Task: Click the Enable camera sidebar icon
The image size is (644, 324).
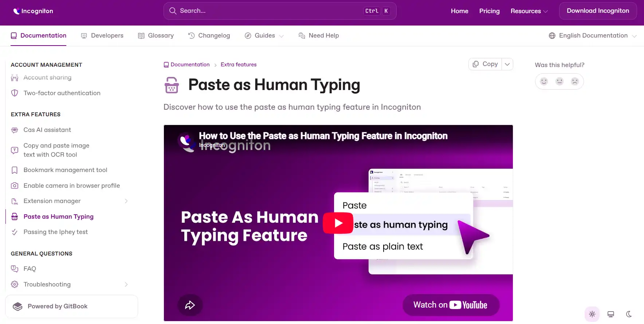Action: (15, 186)
